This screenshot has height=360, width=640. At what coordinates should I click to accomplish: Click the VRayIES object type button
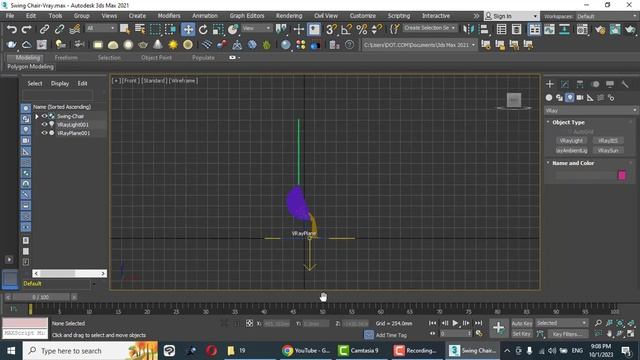point(608,140)
